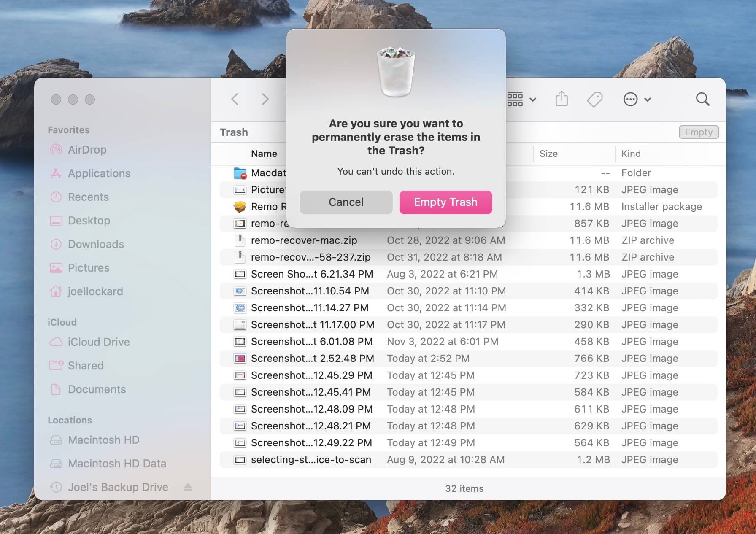Click the 857 KB size cell

[591, 224]
